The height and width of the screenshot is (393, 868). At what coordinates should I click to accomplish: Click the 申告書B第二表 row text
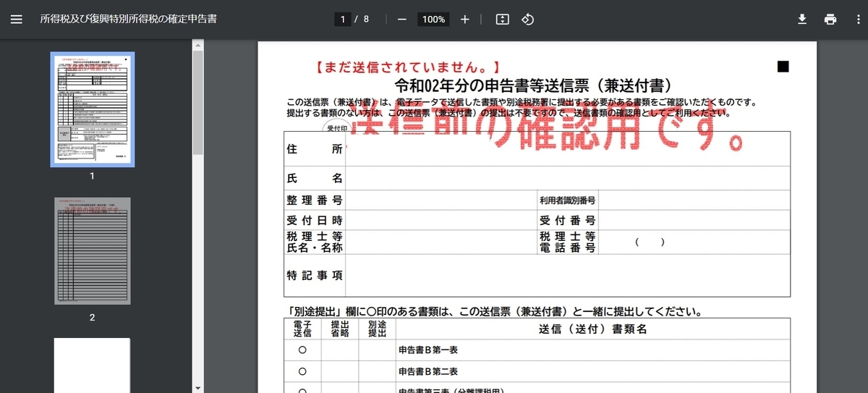click(x=428, y=371)
